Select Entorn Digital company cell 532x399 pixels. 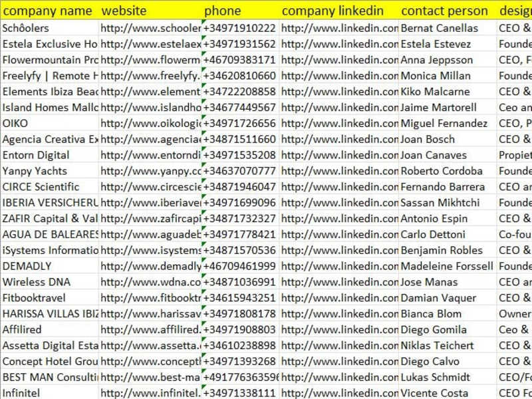tap(49, 155)
